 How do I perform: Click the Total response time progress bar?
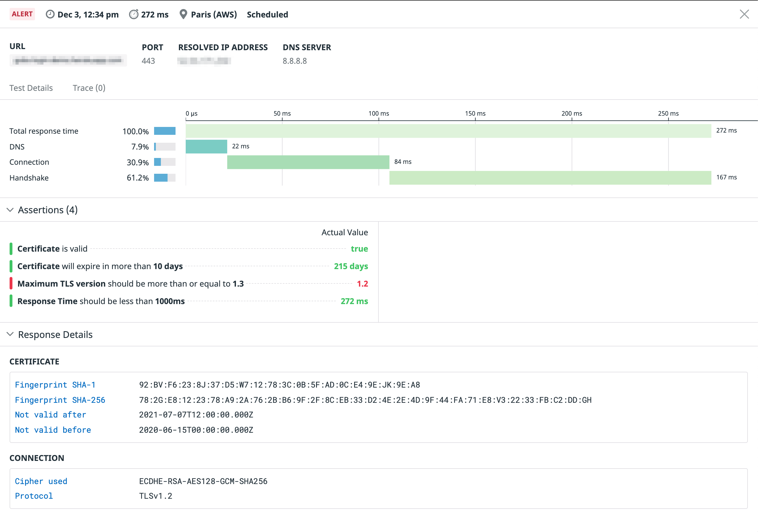click(x=165, y=131)
